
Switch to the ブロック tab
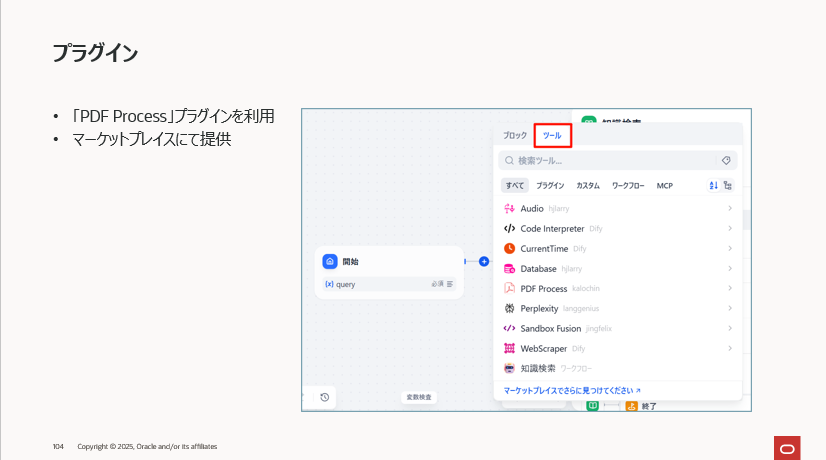click(x=515, y=135)
